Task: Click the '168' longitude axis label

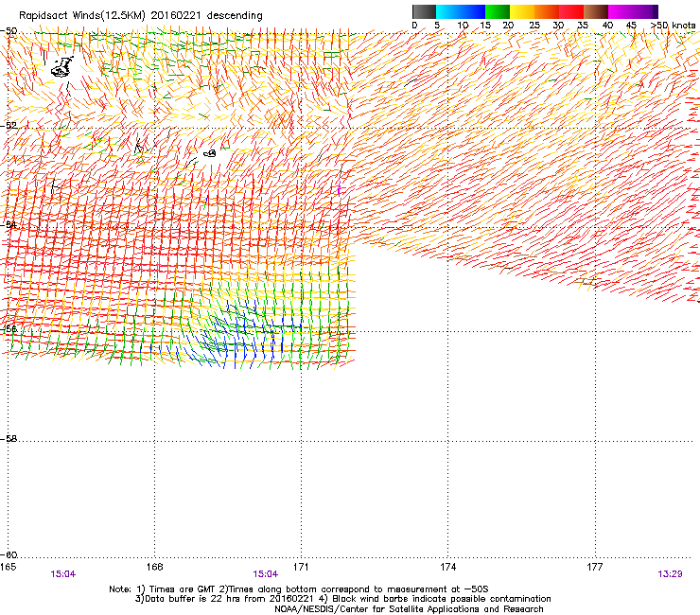Action: [x=154, y=567]
